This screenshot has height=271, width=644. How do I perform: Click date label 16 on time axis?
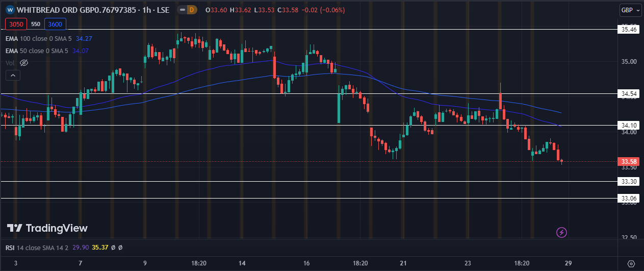[306, 263]
